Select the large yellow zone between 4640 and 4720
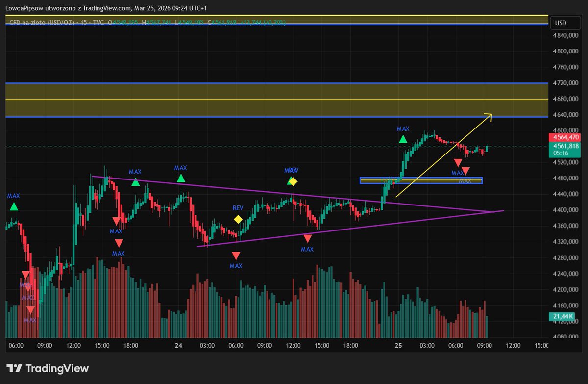Screen dimensions: 588x384 pyautogui.click(x=276, y=100)
